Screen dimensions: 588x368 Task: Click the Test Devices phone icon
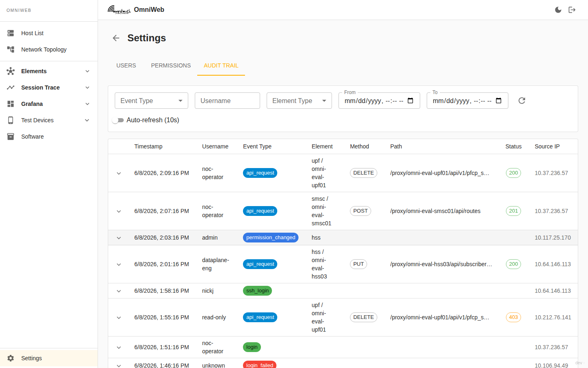click(11, 120)
